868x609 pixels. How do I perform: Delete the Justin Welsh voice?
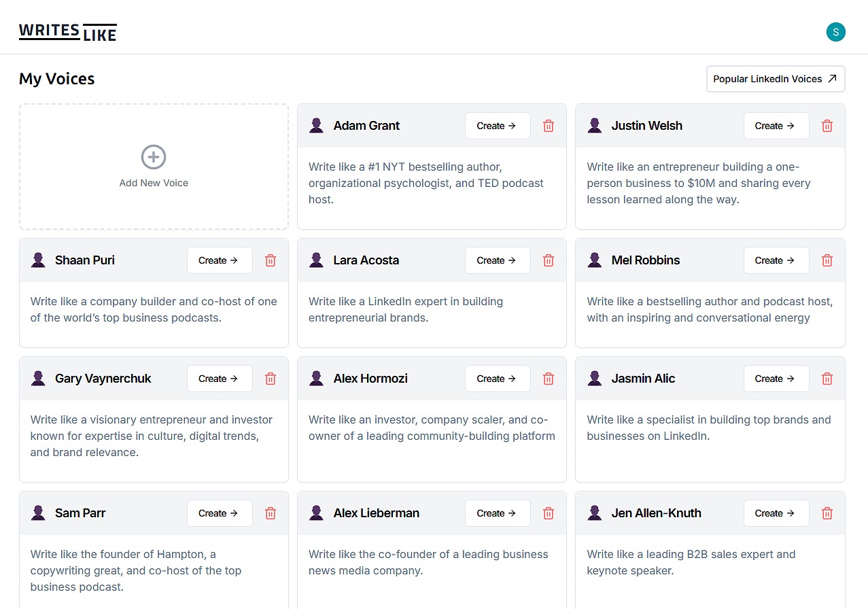827,126
